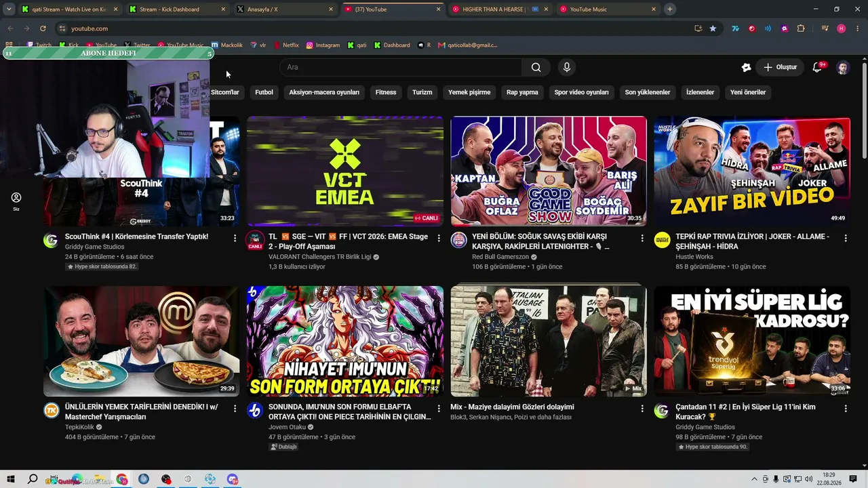The image size is (868, 488).
Task: Switch to YouTube Music browser tab
Action: click(x=608, y=9)
